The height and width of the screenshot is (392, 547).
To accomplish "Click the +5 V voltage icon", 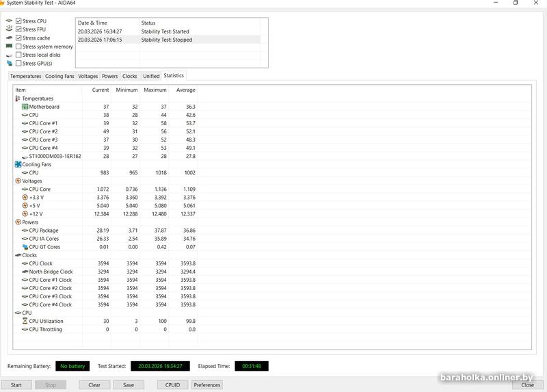I will [25, 206].
